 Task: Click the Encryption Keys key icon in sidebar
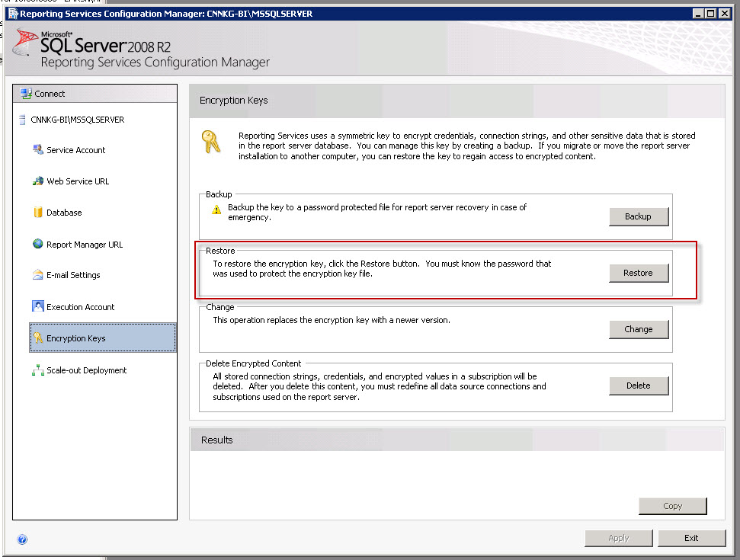pyautogui.click(x=38, y=338)
